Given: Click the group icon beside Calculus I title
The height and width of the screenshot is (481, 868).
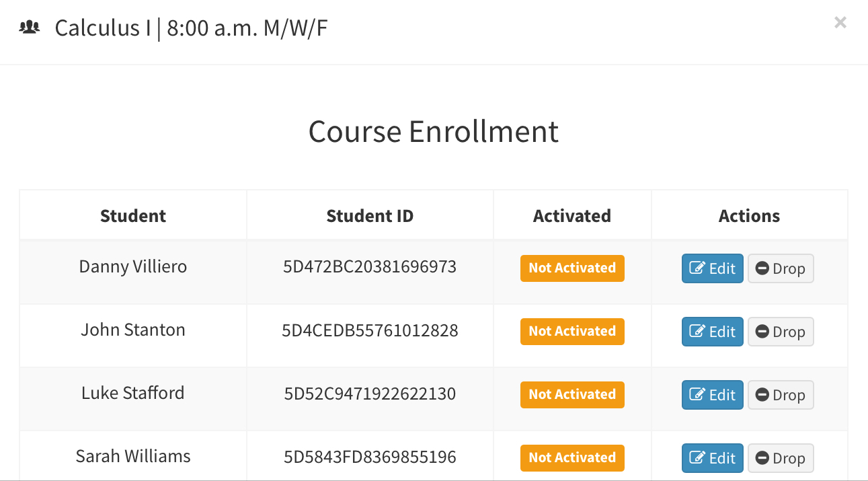Looking at the screenshot, I should [x=30, y=28].
